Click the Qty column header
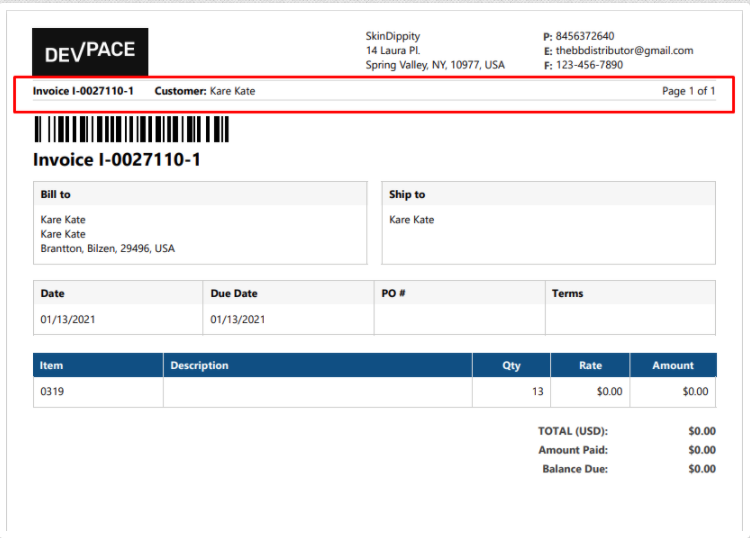 coord(511,366)
